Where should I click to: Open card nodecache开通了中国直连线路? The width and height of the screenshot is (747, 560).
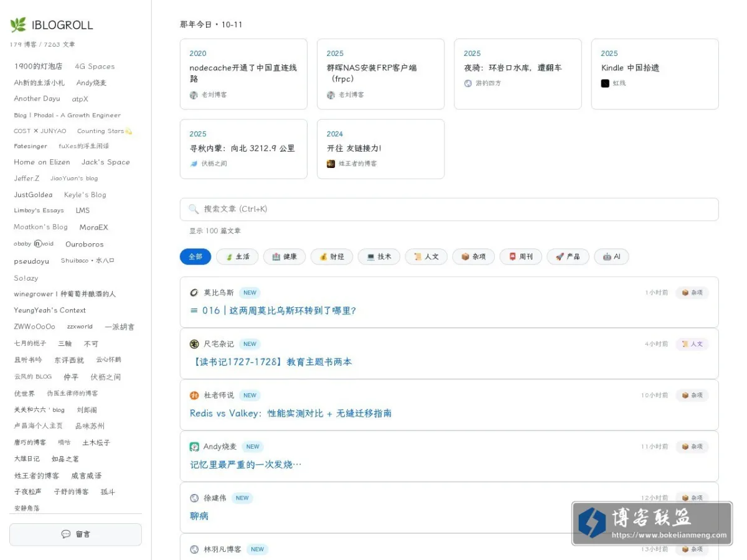[243, 74]
